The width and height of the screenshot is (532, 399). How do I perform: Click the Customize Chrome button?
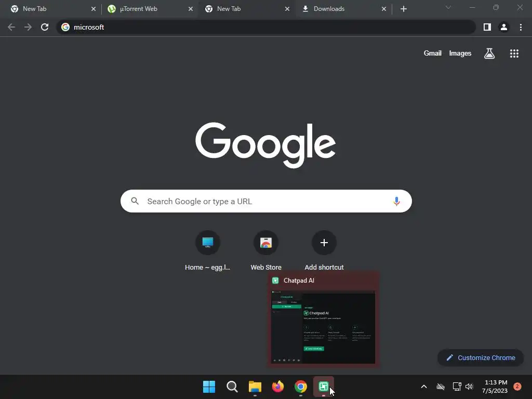[481, 357]
